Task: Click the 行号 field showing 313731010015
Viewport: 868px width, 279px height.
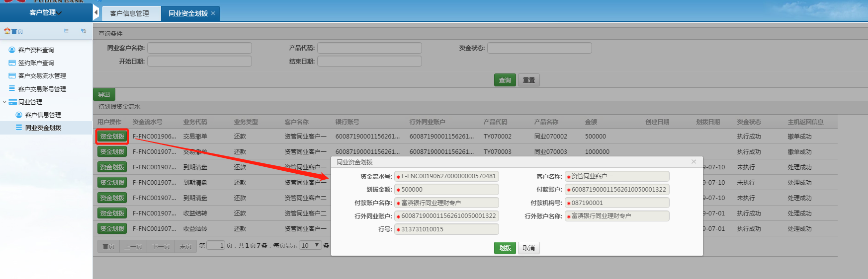Action: (x=446, y=229)
